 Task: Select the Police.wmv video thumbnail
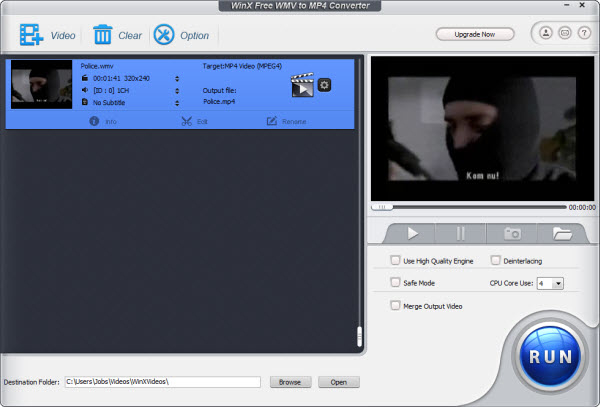(x=41, y=85)
